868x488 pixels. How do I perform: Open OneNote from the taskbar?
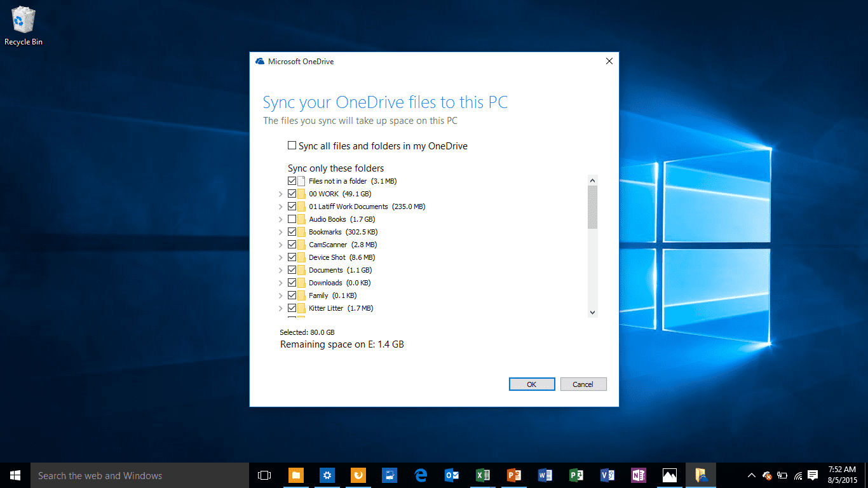click(x=639, y=475)
